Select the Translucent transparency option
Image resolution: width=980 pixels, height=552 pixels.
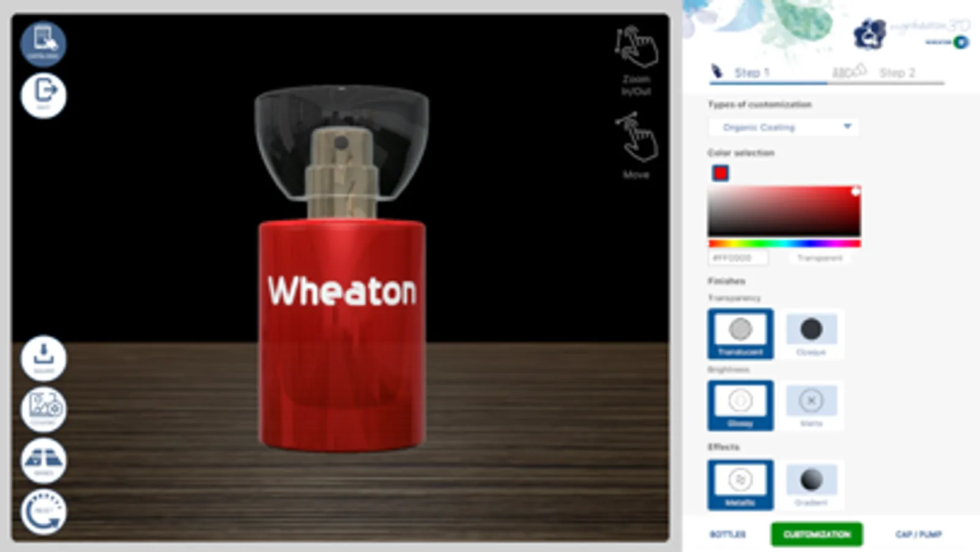(x=740, y=334)
